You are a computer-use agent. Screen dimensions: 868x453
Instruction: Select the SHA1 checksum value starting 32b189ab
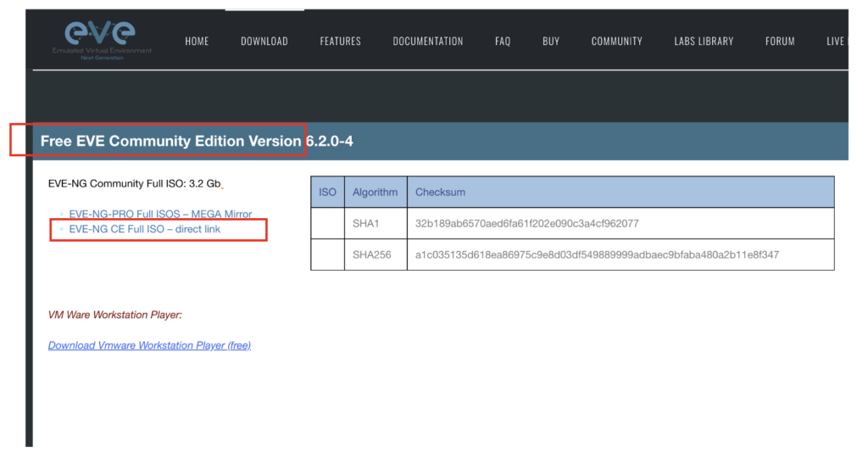click(x=527, y=224)
